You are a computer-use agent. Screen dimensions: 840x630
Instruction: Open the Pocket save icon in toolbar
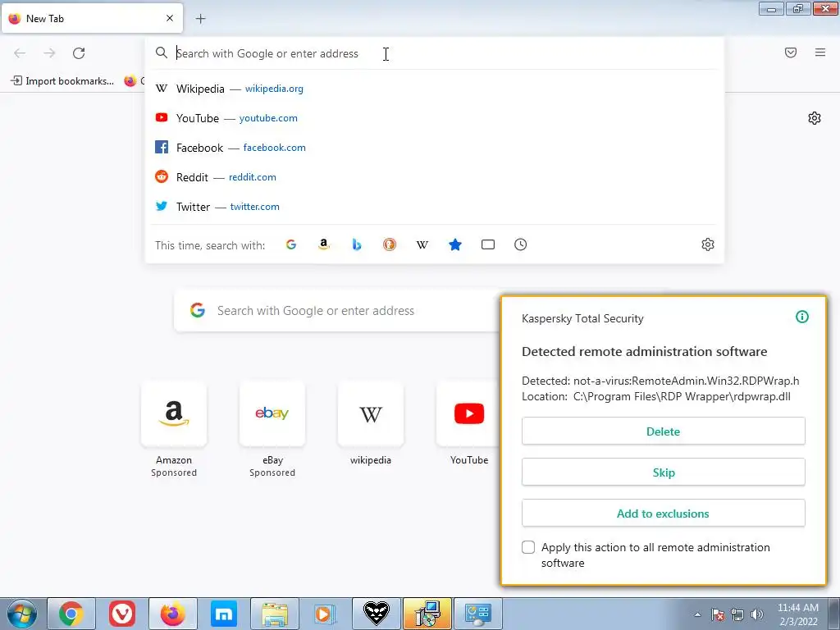(x=790, y=52)
